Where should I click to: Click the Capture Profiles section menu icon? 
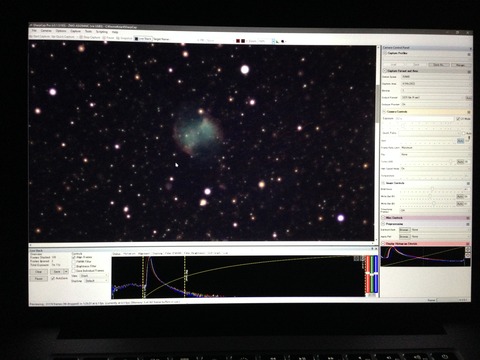[x=469, y=54]
